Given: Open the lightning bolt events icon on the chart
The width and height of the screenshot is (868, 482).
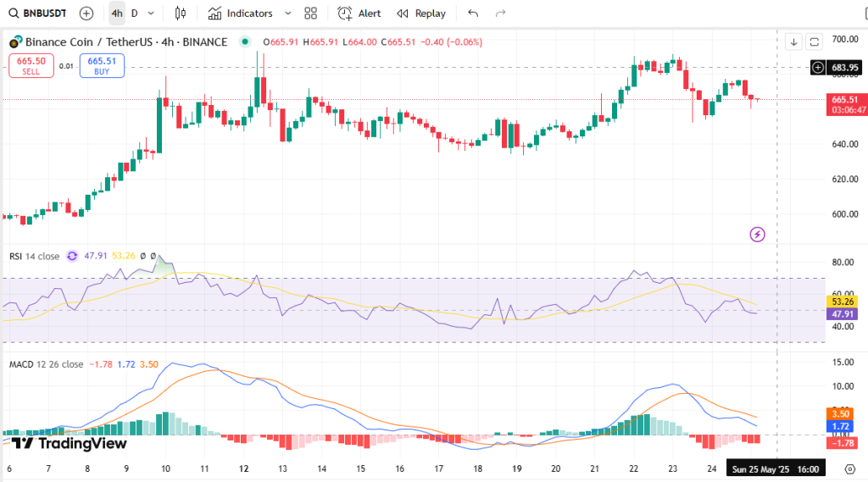Looking at the screenshot, I should click(x=757, y=235).
